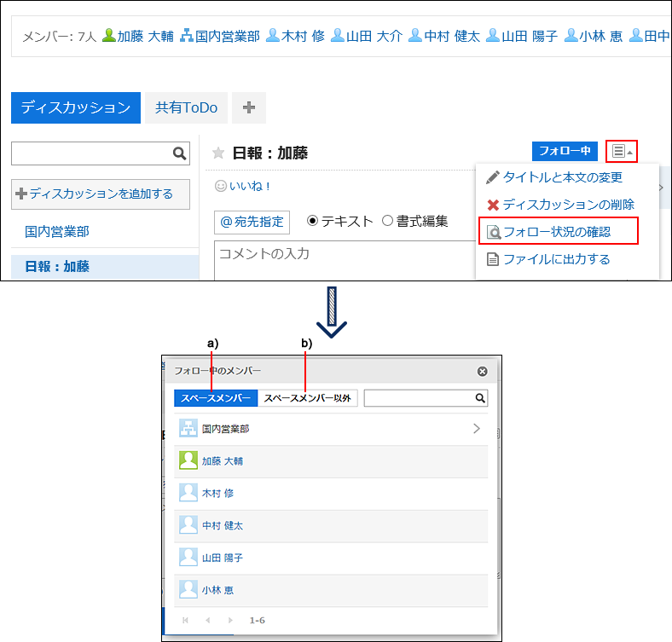Click the avatar icon beside 小林 恵 in the list

pos(188,589)
